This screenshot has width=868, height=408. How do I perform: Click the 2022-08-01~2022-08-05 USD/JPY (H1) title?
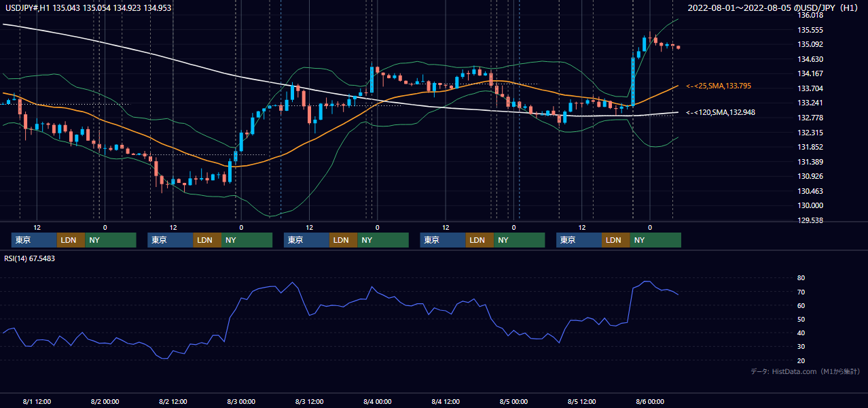coord(774,8)
